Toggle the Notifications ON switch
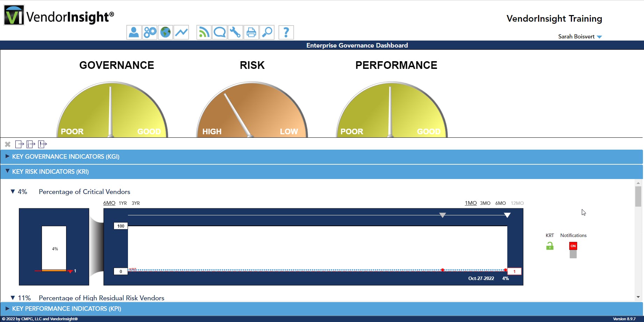The height and width of the screenshot is (322, 644). 573,250
